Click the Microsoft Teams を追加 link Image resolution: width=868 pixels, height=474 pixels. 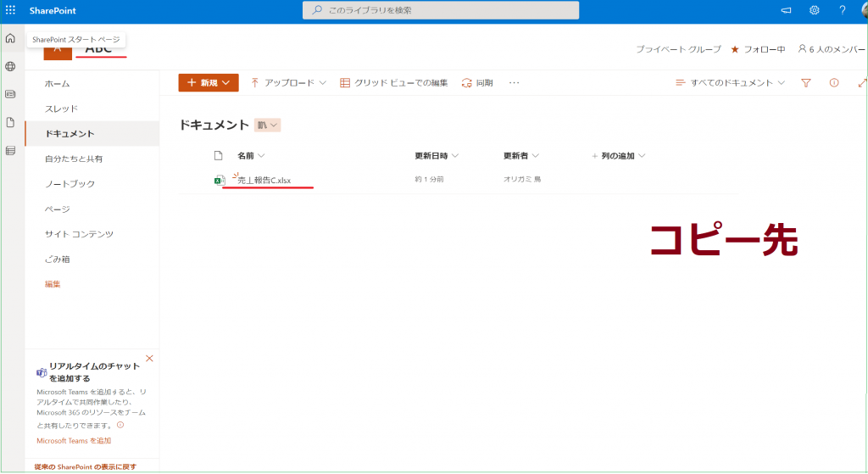tap(74, 441)
